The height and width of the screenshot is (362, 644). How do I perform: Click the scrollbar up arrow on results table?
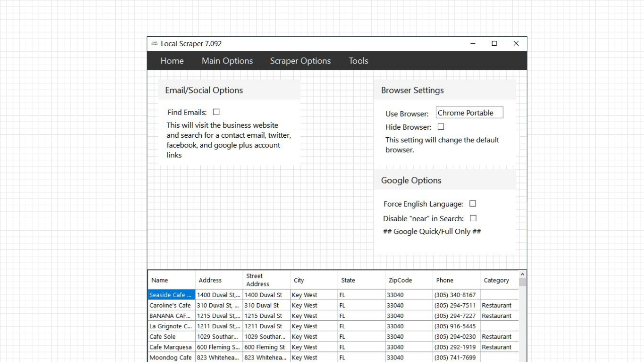pos(522,274)
